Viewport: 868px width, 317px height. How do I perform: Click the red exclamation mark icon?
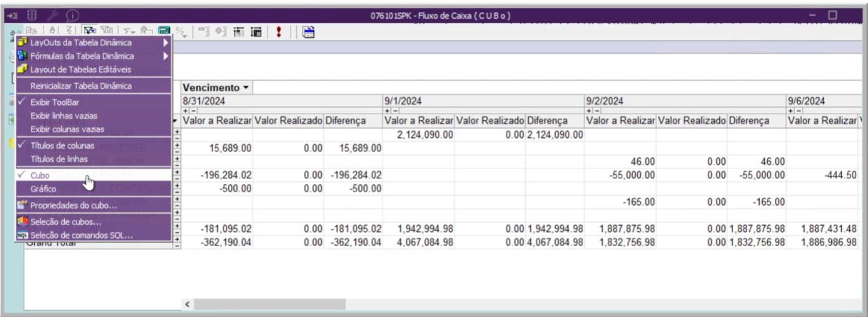(x=278, y=31)
